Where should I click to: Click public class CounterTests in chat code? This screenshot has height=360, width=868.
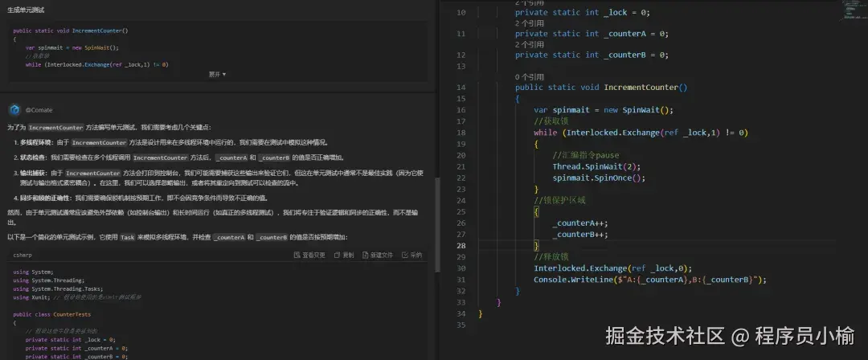pyautogui.click(x=52, y=314)
